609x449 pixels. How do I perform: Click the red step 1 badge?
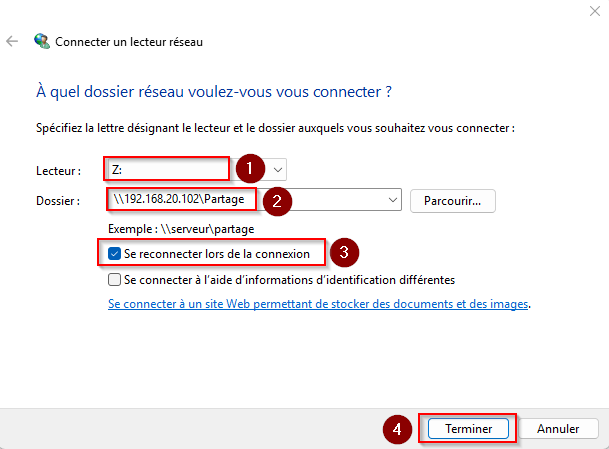click(x=246, y=168)
